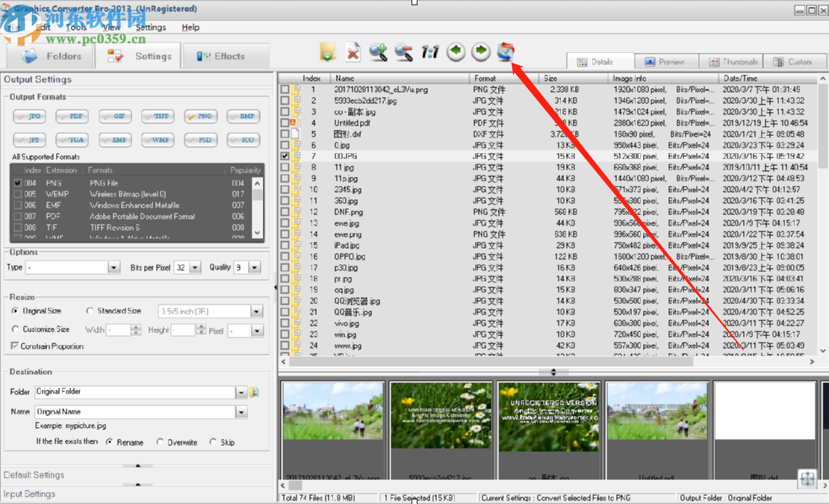Select the Standard Size radio button
829x504 pixels.
pyautogui.click(x=90, y=311)
